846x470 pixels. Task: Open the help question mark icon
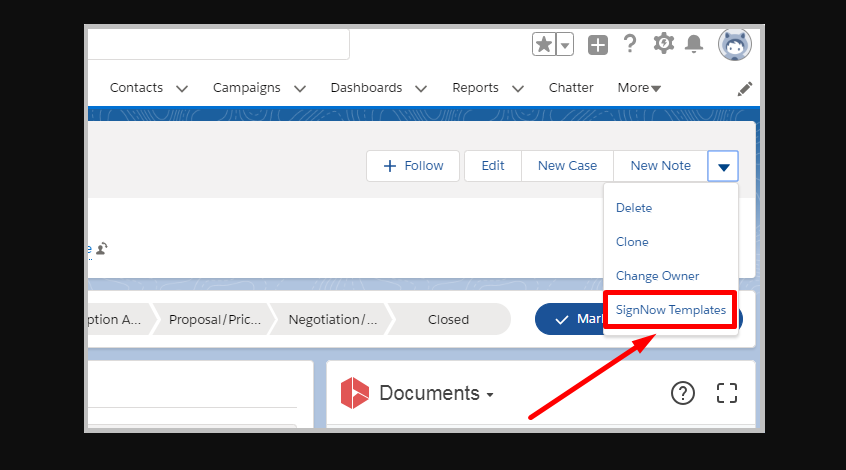click(x=629, y=44)
